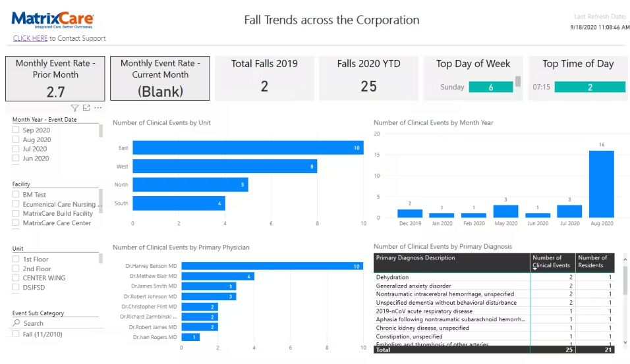Click the Top Day of Week scrollbar

point(519,82)
